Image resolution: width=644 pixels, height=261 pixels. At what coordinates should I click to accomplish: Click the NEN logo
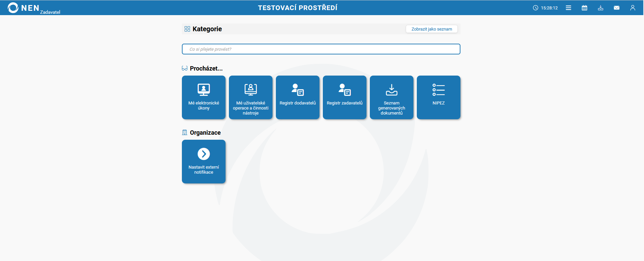coord(23,8)
